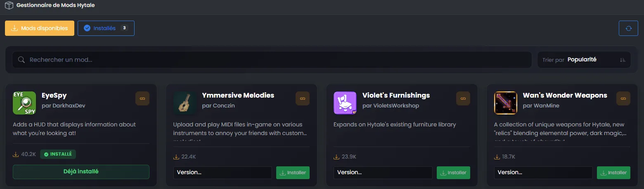Open Version dropdown for Ymmersive Melodies
The image size is (644, 189).
[x=223, y=173]
